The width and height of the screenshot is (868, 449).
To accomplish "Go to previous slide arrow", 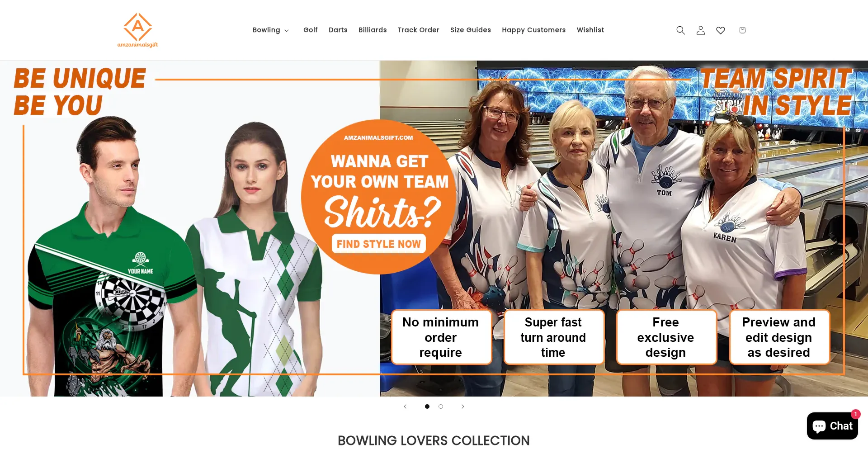I will [x=405, y=406].
